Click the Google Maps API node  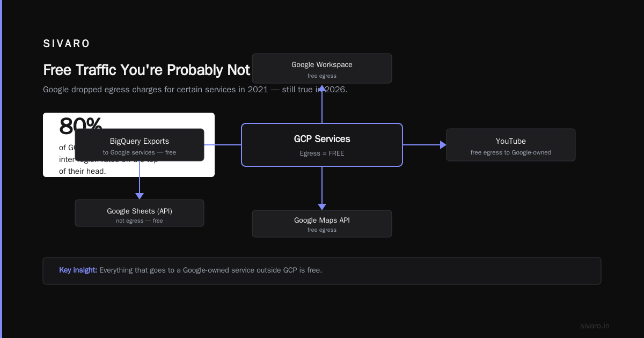[322, 224]
